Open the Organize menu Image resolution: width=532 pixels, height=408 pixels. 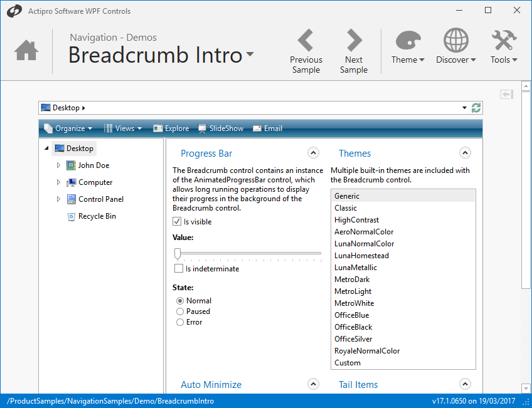tap(68, 128)
